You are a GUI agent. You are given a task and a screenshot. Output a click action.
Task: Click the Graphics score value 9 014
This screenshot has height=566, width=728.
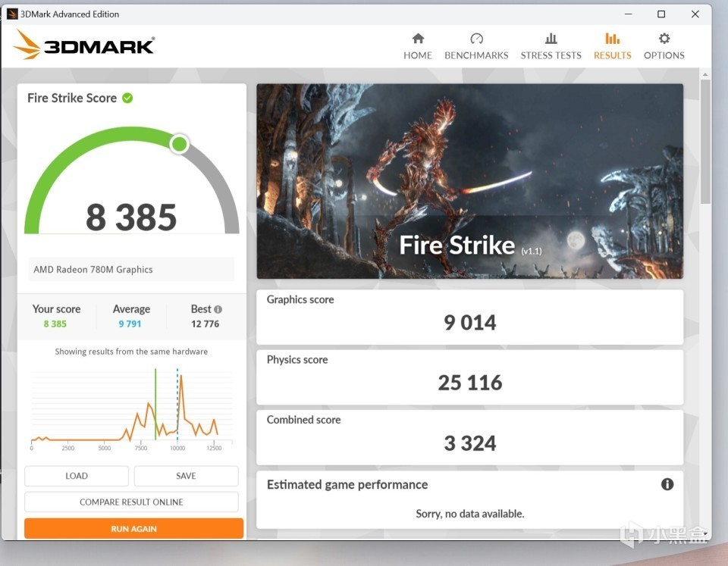[470, 323]
